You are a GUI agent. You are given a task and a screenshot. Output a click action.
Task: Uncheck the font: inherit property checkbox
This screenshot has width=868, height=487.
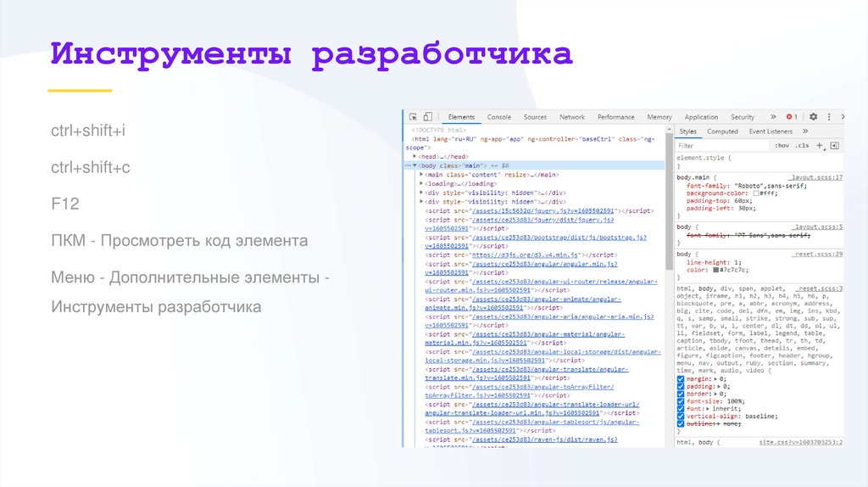[681, 409]
